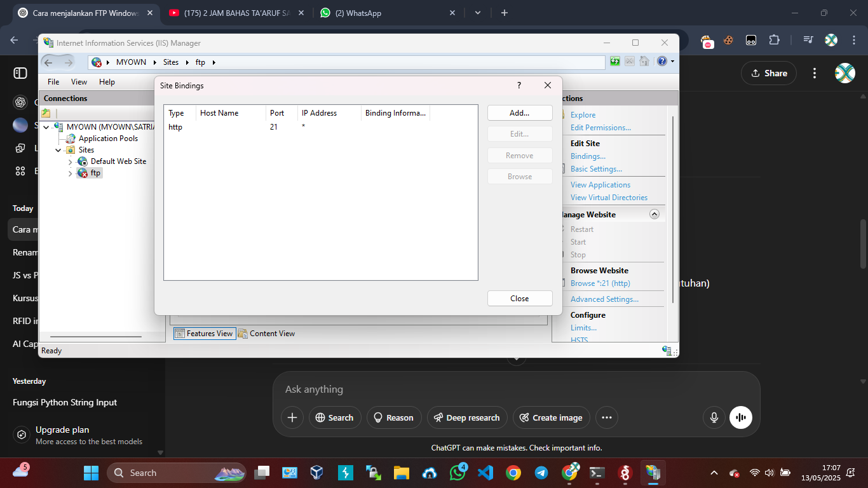This screenshot has width=868, height=488.
Task: Collapse the MYOWN server node
Action: (46, 127)
